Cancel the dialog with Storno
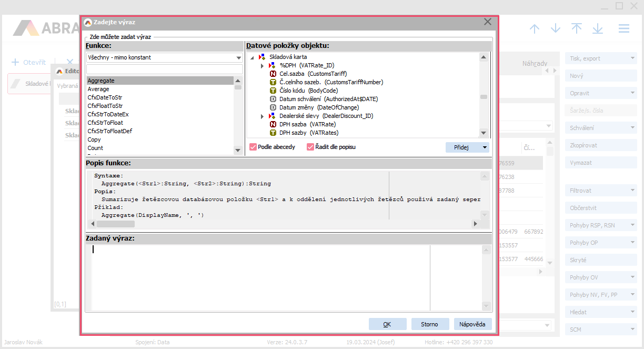This screenshot has height=349, width=644. [430, 324]
